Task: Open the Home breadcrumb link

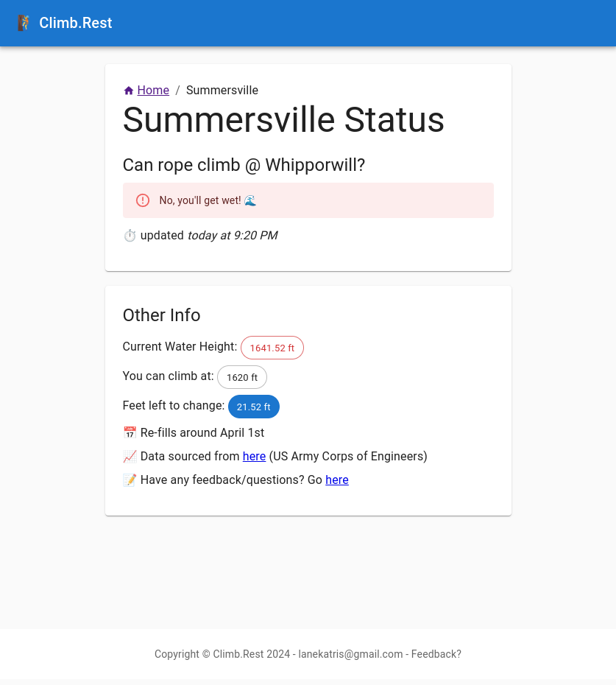Action: pos(153,91)
